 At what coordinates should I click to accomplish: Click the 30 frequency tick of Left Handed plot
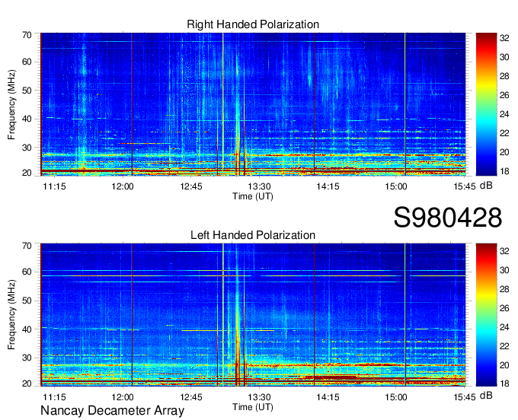coord(27,358)
